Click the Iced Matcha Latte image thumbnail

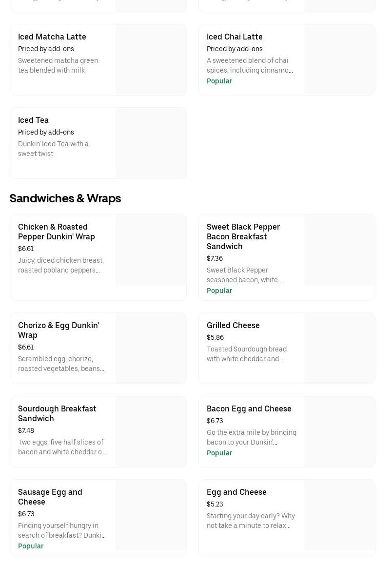[151, 60]
